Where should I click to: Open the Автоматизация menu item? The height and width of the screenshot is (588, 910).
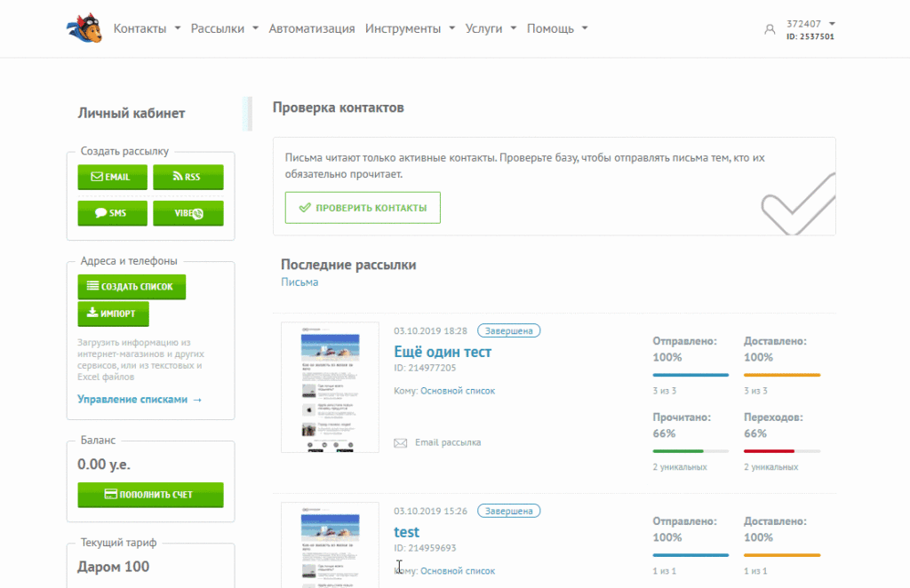(x=312, y=28)
